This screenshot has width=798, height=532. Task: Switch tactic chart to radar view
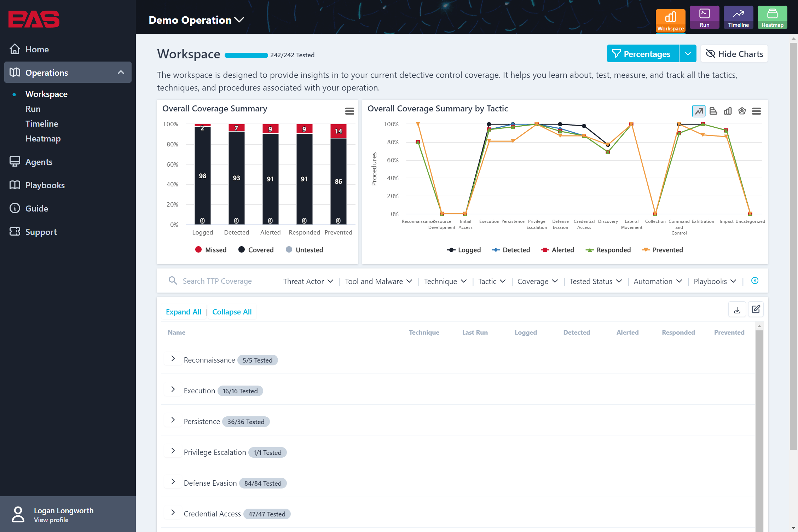tap(742, 111)
